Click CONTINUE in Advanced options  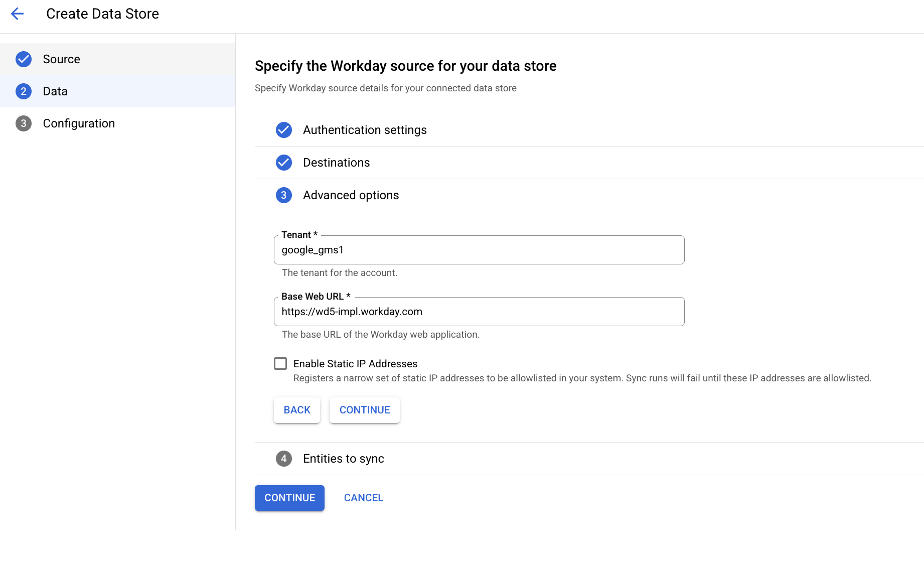click(x=365, y=410)
